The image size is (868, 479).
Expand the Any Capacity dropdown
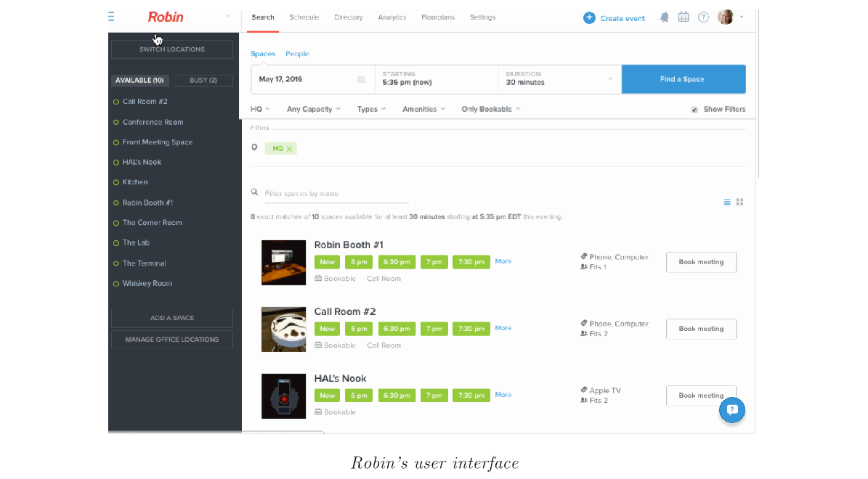[x=313, y=110]
